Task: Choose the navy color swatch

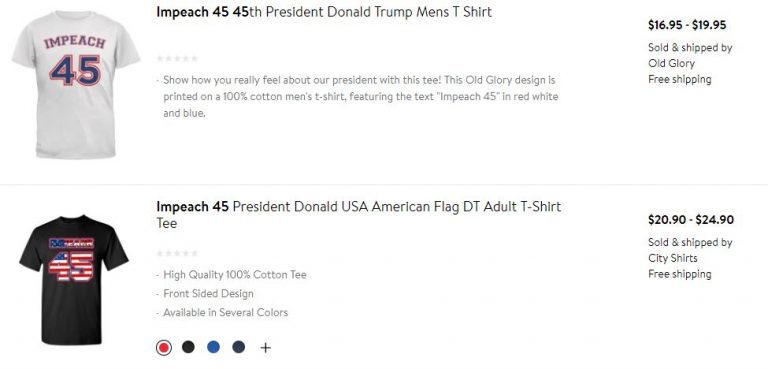Action: point(239,347)
